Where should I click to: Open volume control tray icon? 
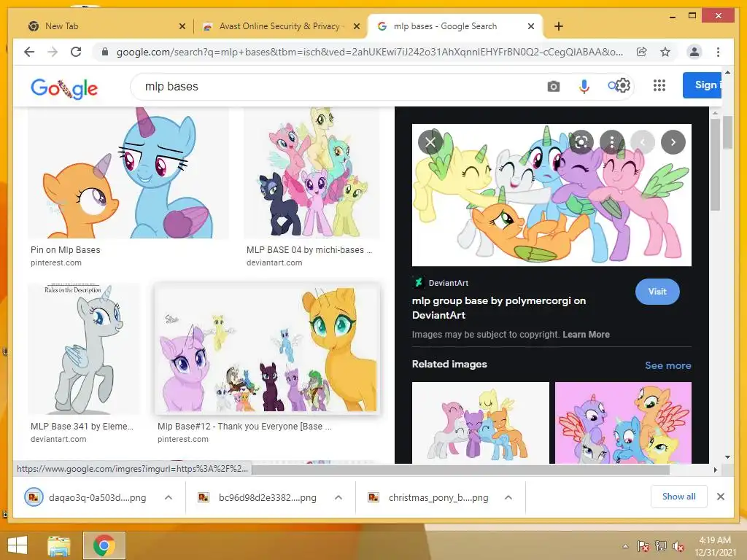coord(678,546)
